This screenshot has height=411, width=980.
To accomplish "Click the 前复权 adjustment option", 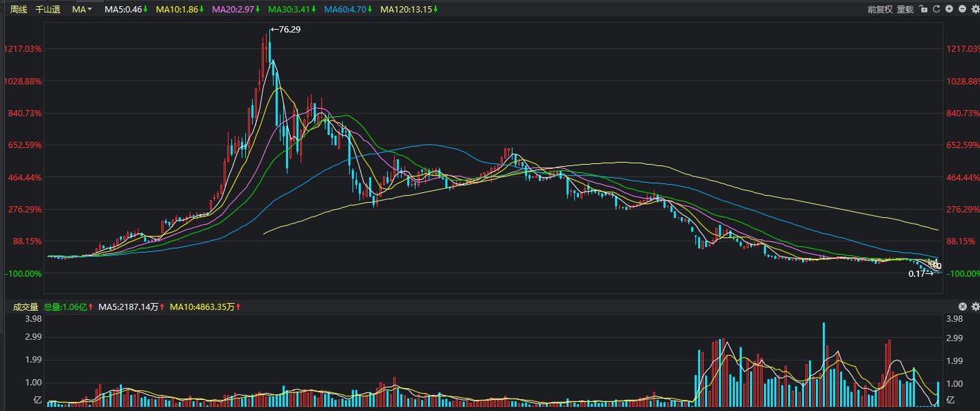I will click(x=880, y=10).
